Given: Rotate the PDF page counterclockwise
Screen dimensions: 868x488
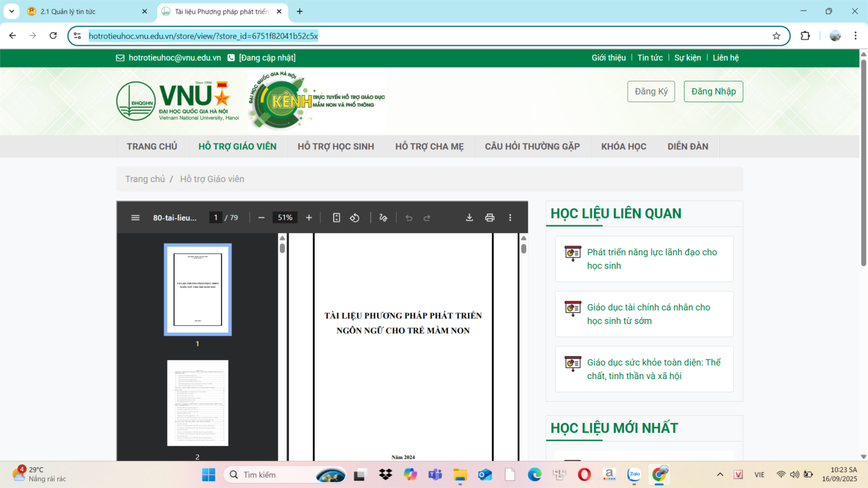Looking at the screenshot, I should [x=355, y=218].
